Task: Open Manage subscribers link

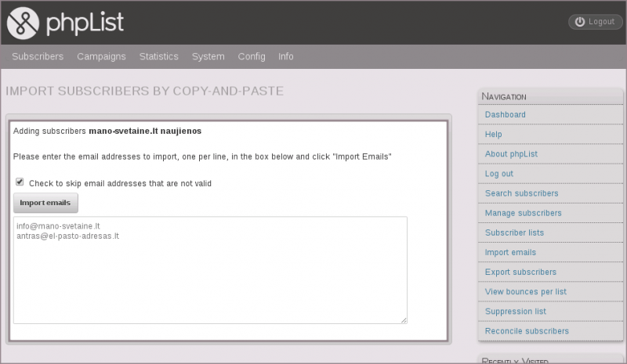Action: click(523, 213)
